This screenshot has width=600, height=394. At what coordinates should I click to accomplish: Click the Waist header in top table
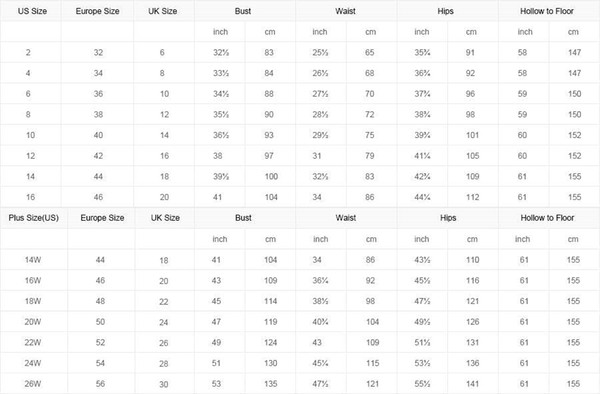[346, 11]
